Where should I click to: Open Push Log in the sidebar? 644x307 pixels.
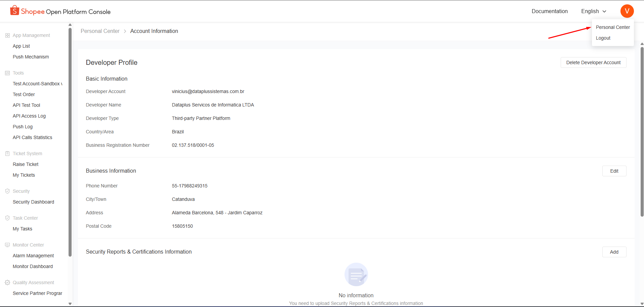pyautogui.click(x=23, y=127)
